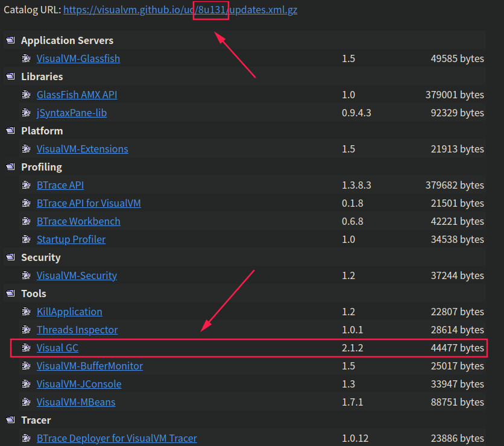Click the 379001 bytes size value
The height and width of the screenshot is (446, 504).
coord(455,95)
